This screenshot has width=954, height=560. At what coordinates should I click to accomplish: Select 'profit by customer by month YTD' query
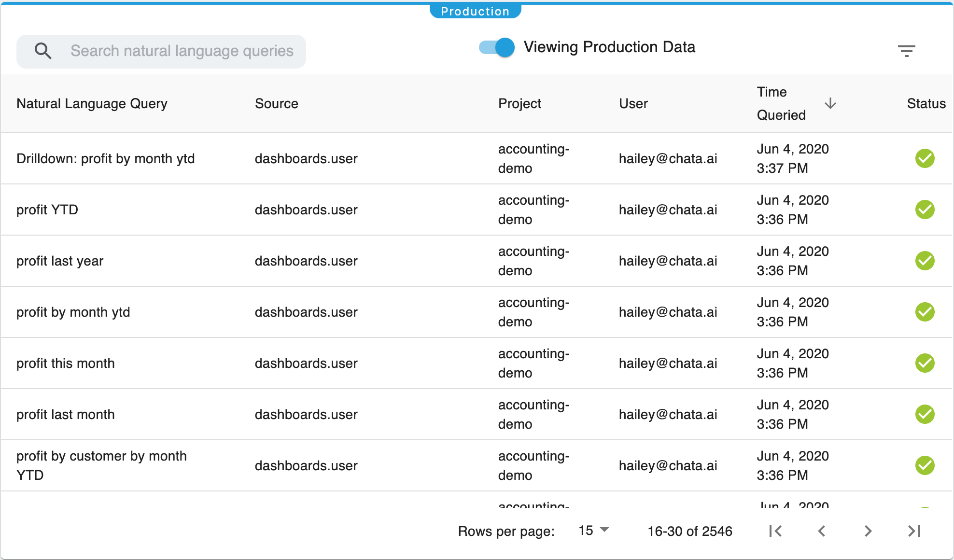coord(101,465)
